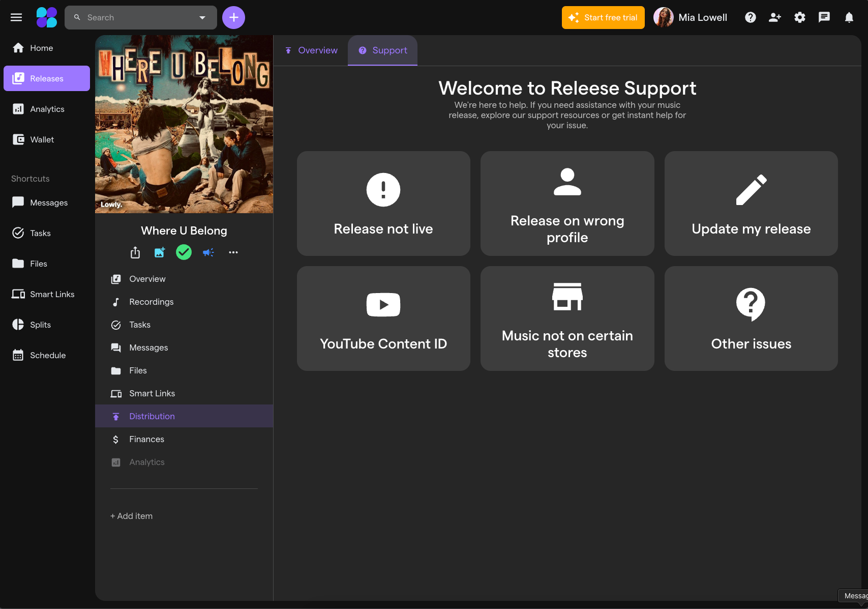The width and height of the screenshot is (868, 609).
Task: Click the megaphone promote icon
Action: tap(208, 252)
